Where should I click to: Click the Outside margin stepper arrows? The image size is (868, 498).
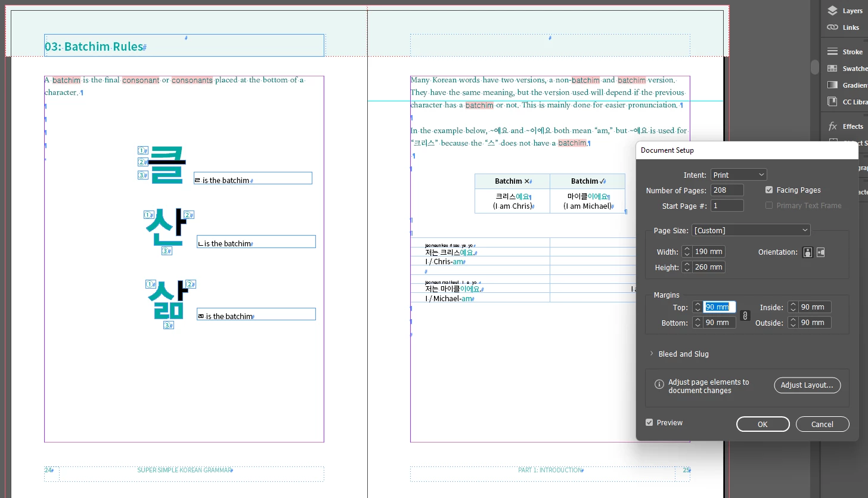[793, 323]
